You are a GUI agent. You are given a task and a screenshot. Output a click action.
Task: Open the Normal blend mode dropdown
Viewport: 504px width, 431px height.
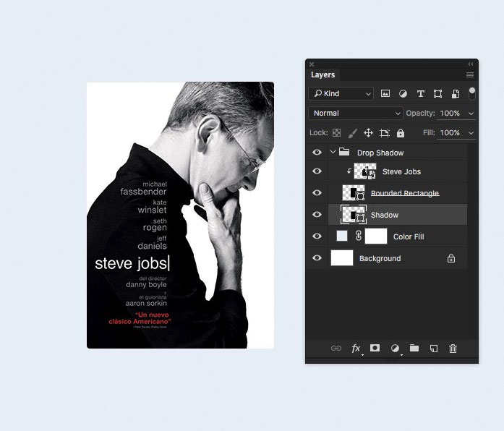click(x=356, y=113)
